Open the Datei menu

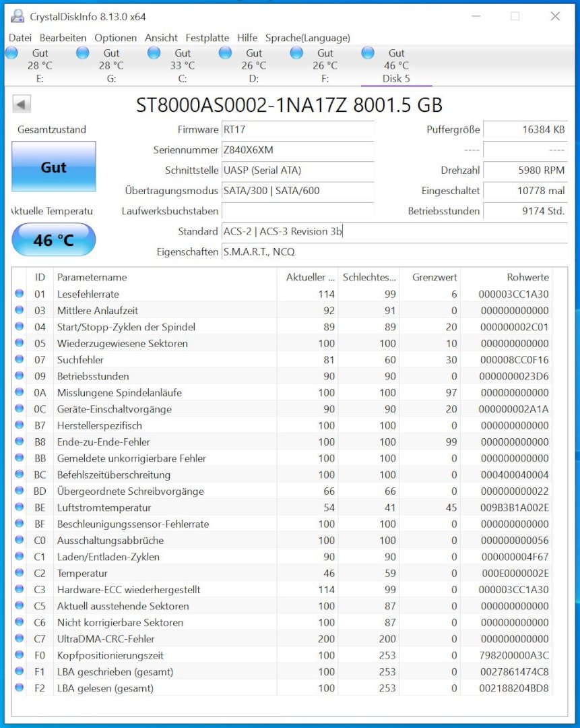point(20,38)
